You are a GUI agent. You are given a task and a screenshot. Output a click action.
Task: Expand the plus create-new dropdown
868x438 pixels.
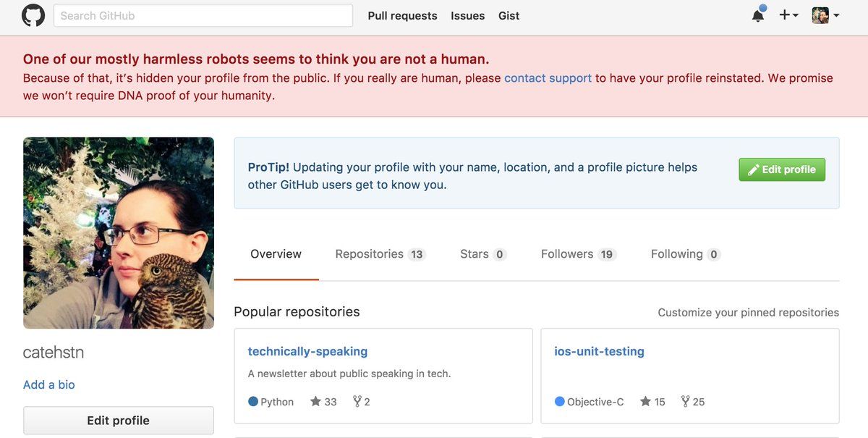point(788,15)
